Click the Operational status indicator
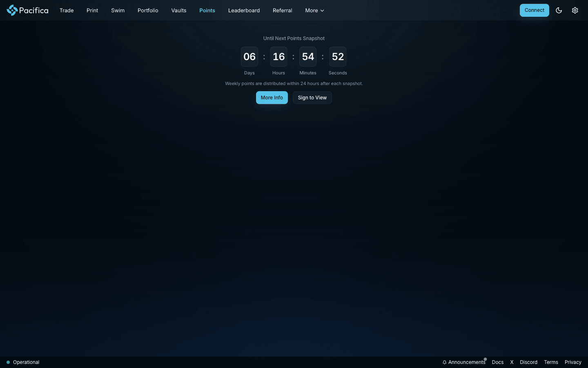The width and height of the screenshot is (588, 368). 23,362
